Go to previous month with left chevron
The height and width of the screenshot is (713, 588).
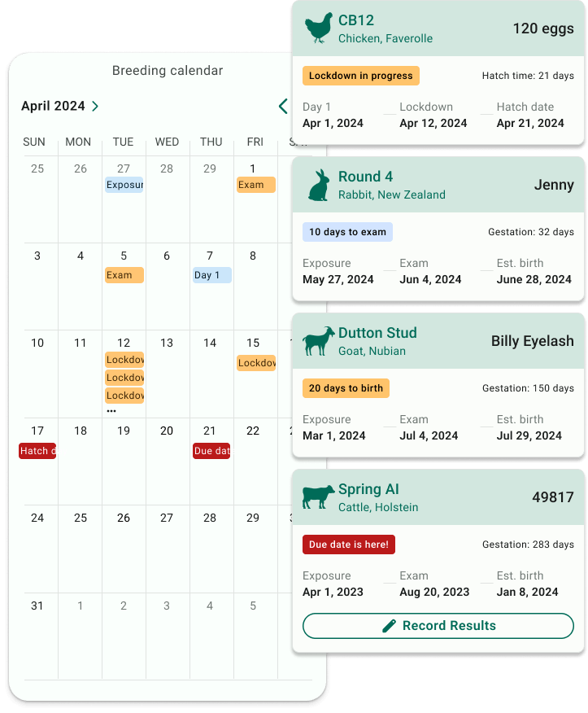point(283,106)
